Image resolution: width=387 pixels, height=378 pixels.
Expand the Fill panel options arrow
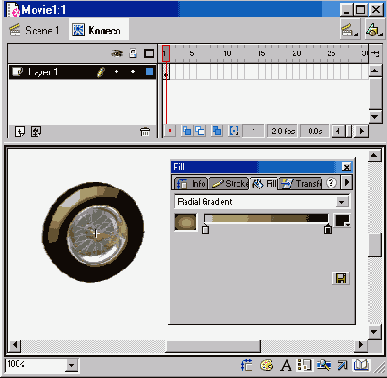(347, 183)
